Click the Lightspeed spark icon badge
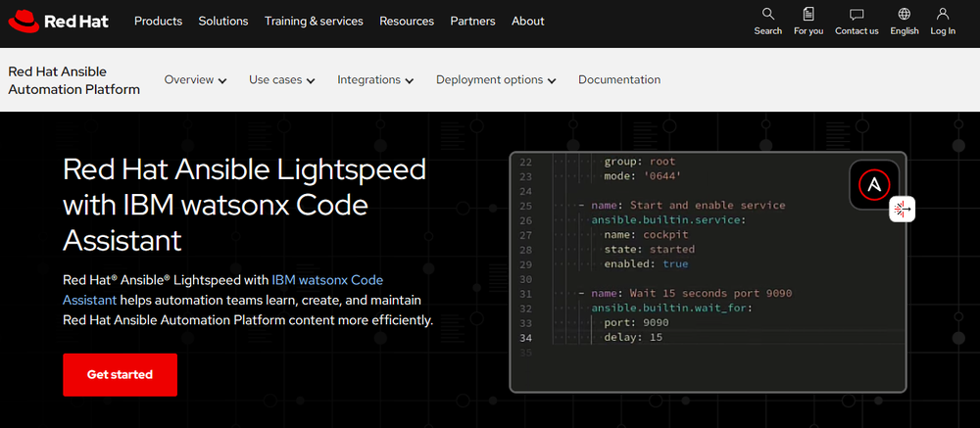This screenshot has width=980, height=428. coord(903,209)
